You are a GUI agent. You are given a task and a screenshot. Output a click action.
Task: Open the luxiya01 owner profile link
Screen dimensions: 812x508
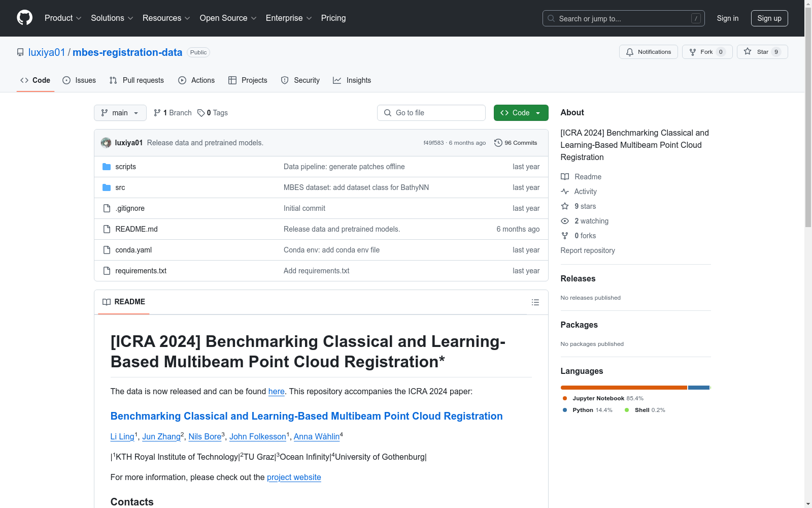point(47,52)
